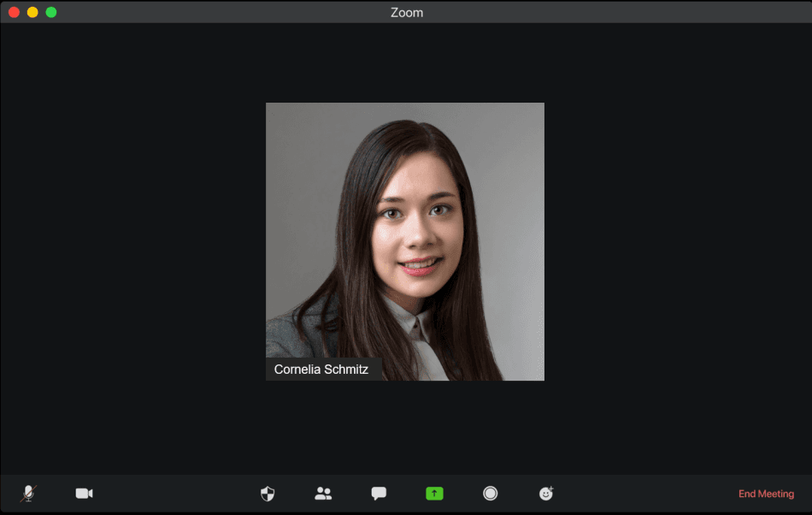Open the Security shield options
The width and height of the screenshot is (812, 515).
click(x=268, y=494)
